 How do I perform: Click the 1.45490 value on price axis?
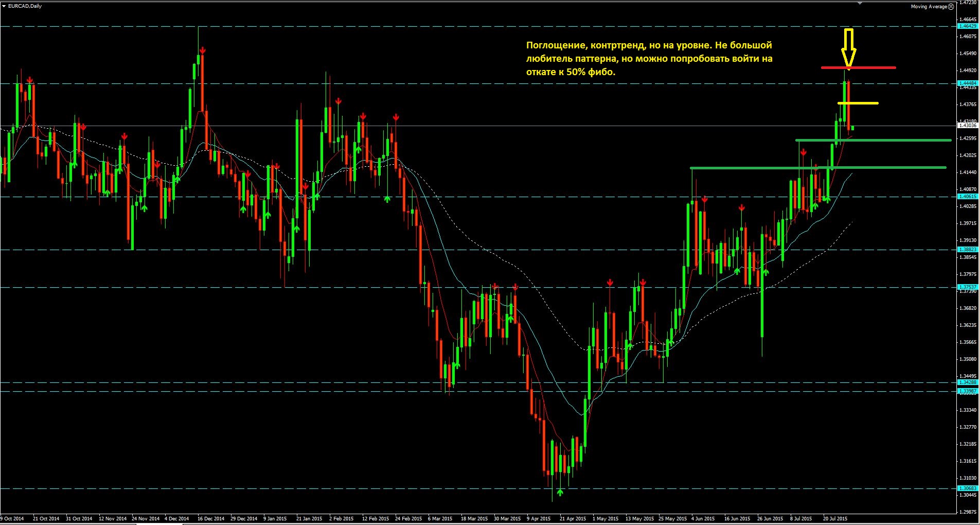(968, 54)
